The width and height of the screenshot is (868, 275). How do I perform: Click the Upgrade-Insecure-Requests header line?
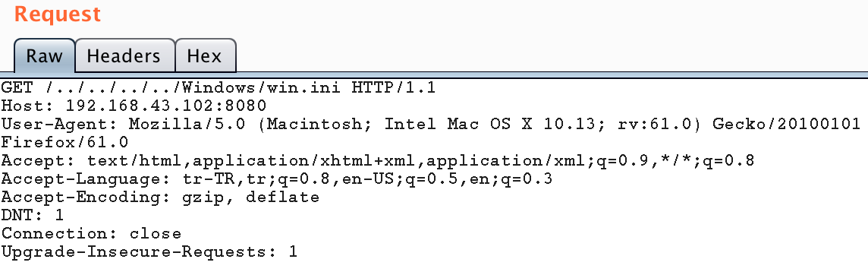[x=149, y=251]
